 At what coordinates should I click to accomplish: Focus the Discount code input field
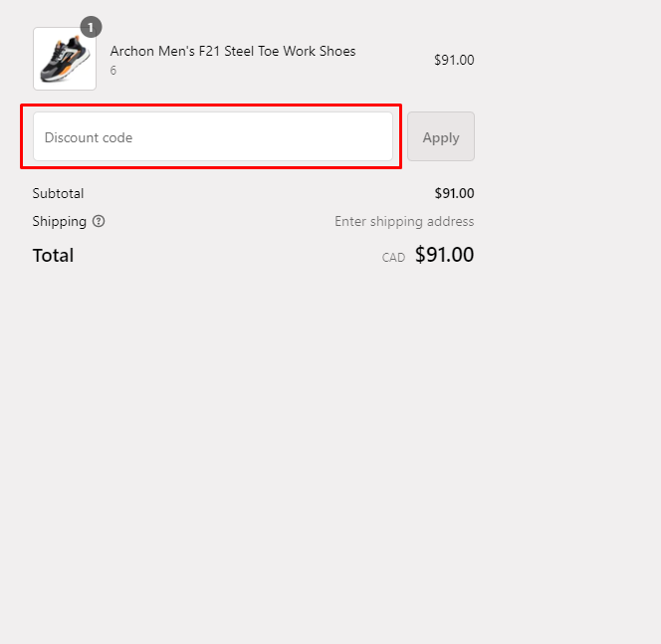click(x=213, y=136)
